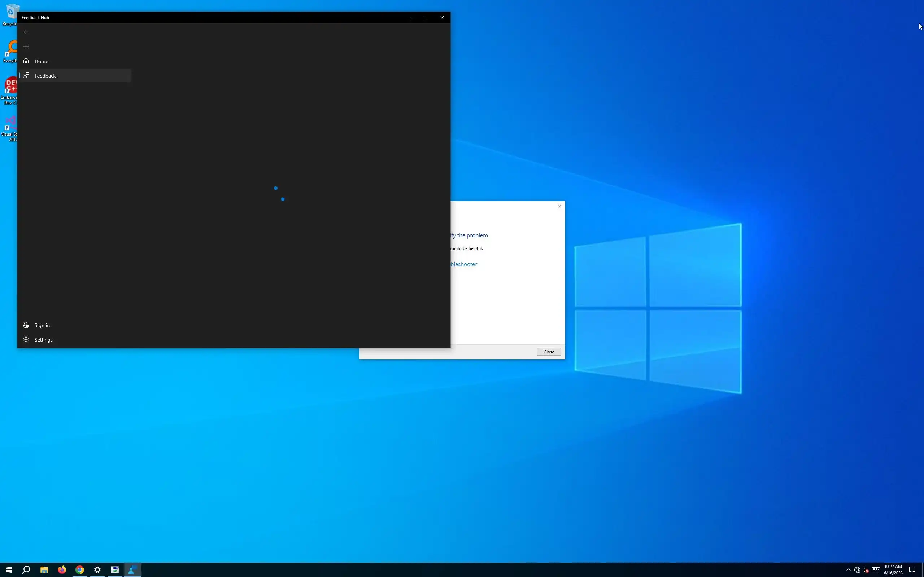
Task: Open Feedback Hub Settings
Action: pyautogui.click(x=43, y=340)
